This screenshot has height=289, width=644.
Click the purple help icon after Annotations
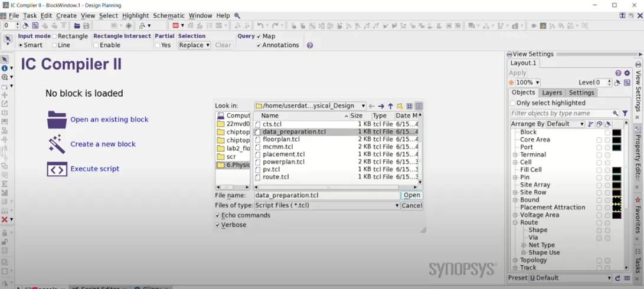coord(310,45)
